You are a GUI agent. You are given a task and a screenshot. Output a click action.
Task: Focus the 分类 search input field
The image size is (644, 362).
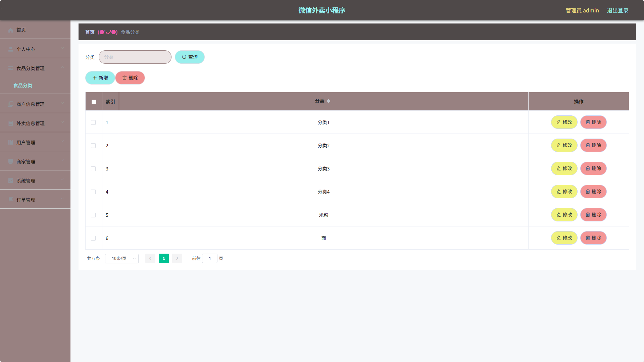[135, 57]
